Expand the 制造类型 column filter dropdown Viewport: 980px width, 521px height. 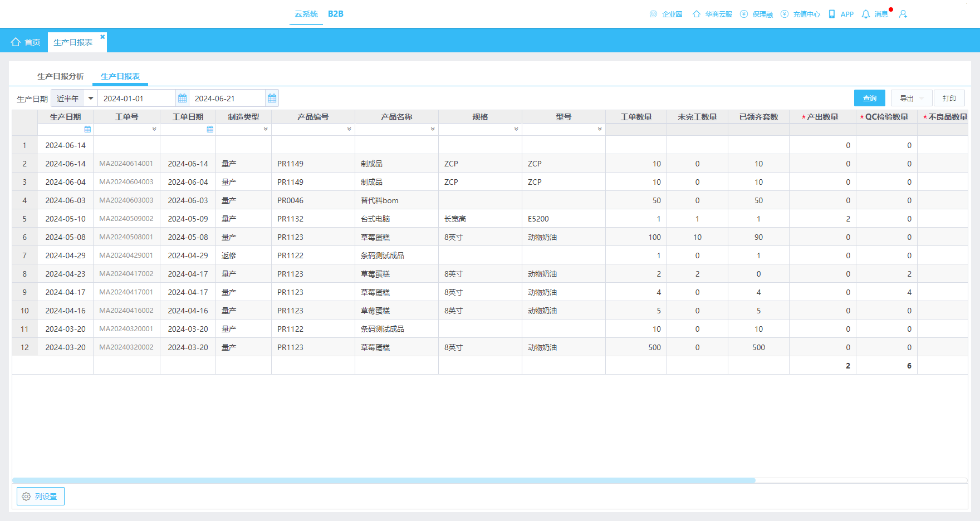coord(266,129)
